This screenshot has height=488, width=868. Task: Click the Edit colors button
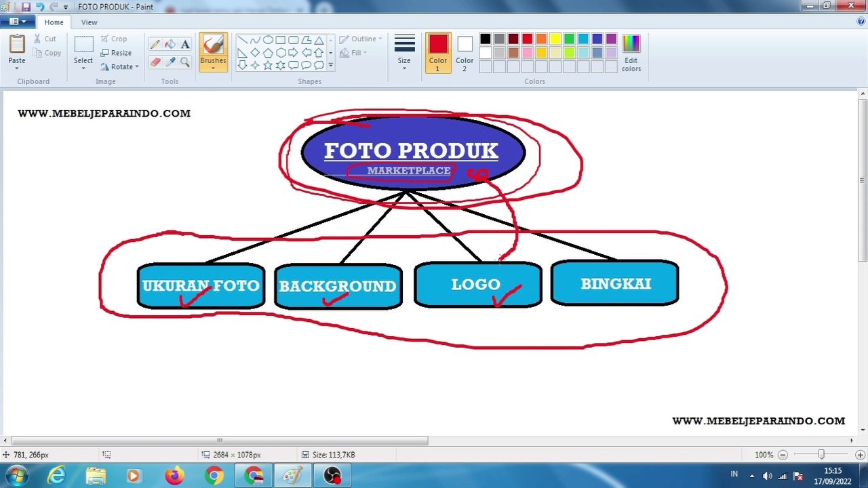(x=631, y=53)
